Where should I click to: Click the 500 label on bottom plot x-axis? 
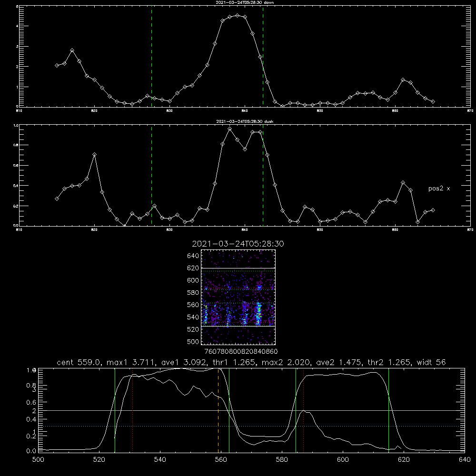(38, 460)
